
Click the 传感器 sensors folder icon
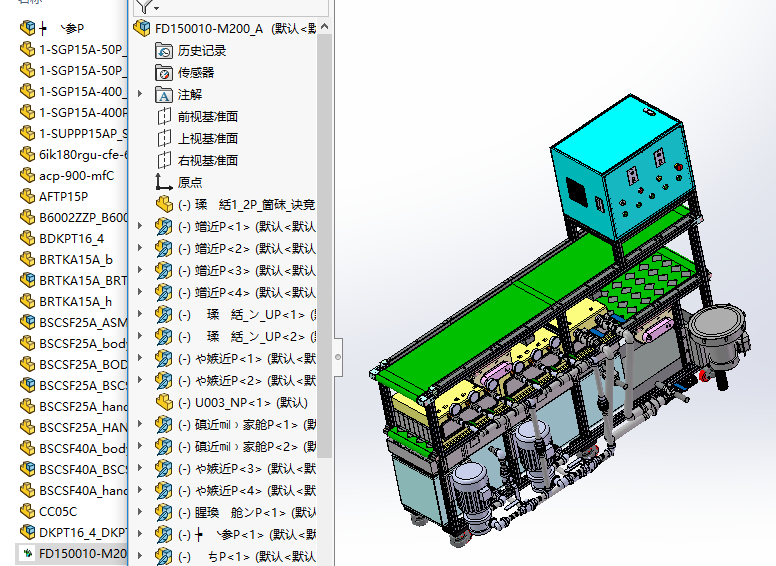click(164, 73)
